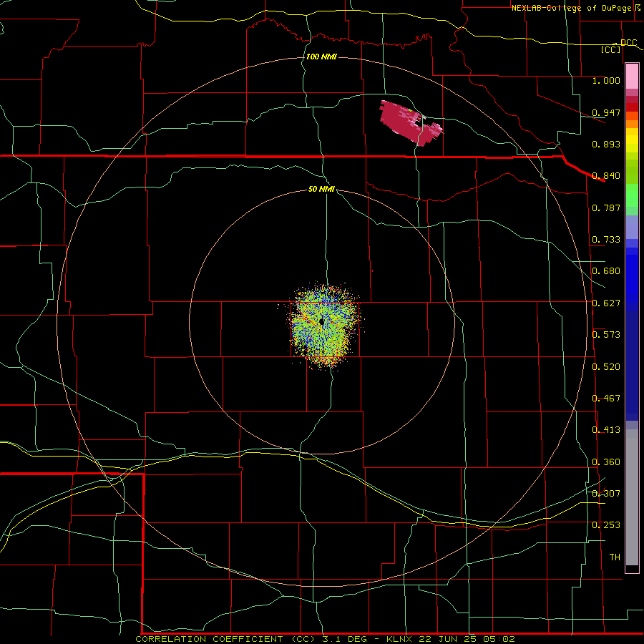Click the 0.520 color scale value
644x644 pixels.
606,367
